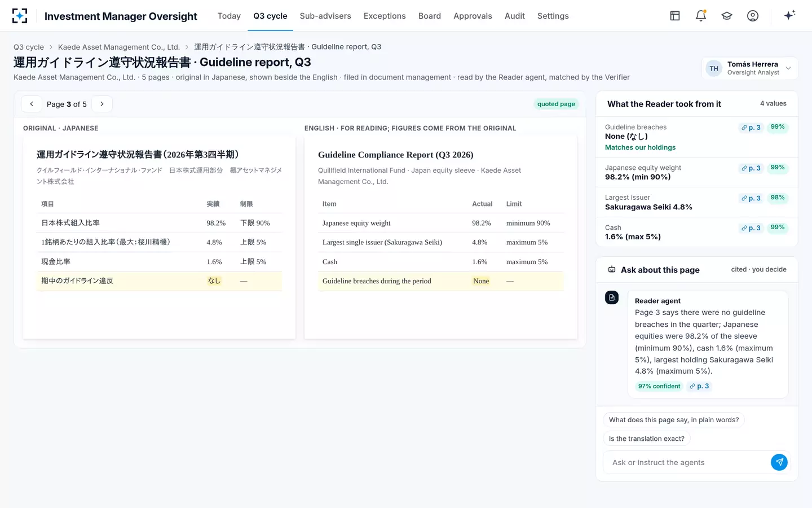The image size is (812, 508).
Task: Click 'Largest single issuer (Sakuragawa Seiki)' row
Action: pos(441,242)
